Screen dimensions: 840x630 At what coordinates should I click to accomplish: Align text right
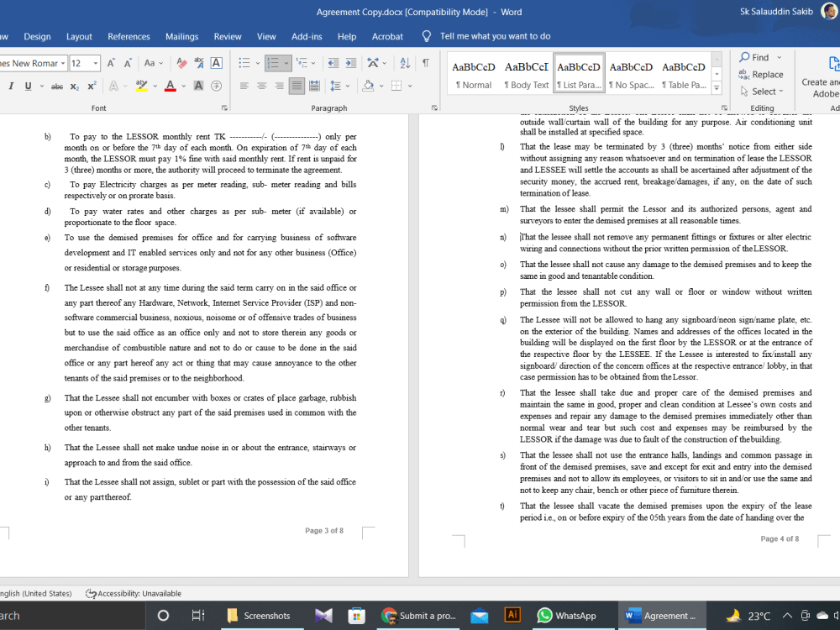coord(279,86)
